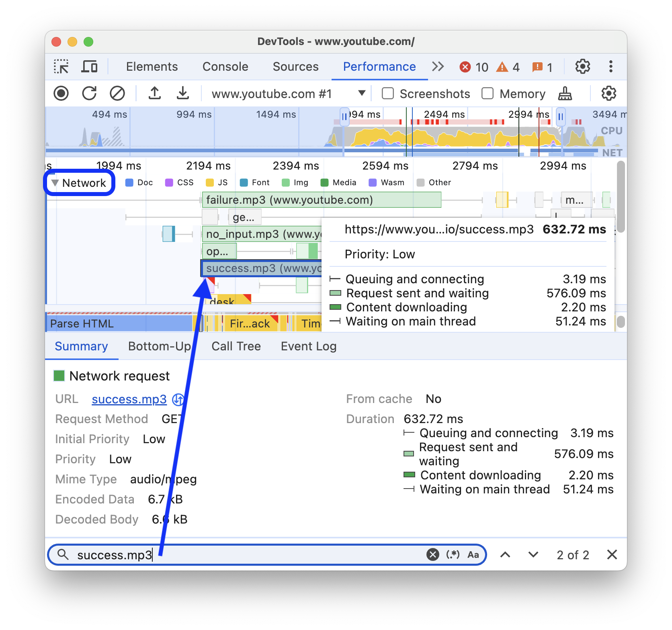Viewport: 672px width, 630px height.
Task: Open the Bottom-Up tab
Action: [159, 346]
